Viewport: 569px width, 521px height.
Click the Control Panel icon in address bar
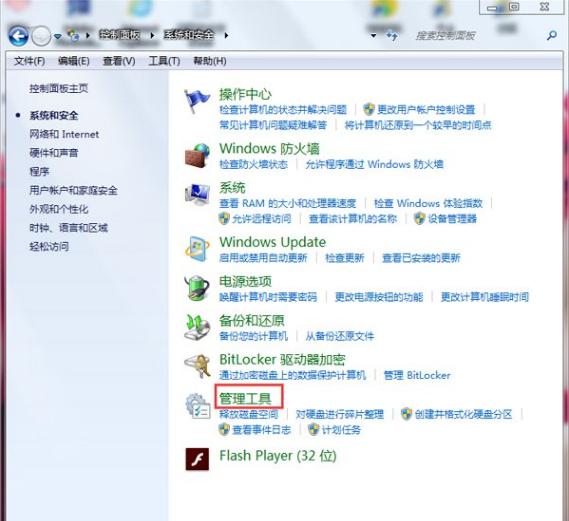(x=73, y=35)
